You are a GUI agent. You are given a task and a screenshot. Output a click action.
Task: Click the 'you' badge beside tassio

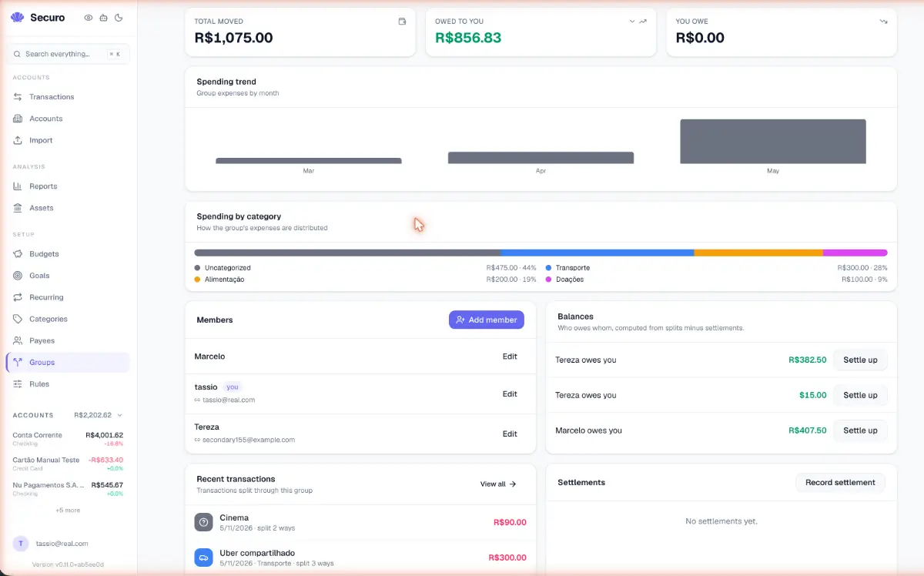(x=233, y=387)
